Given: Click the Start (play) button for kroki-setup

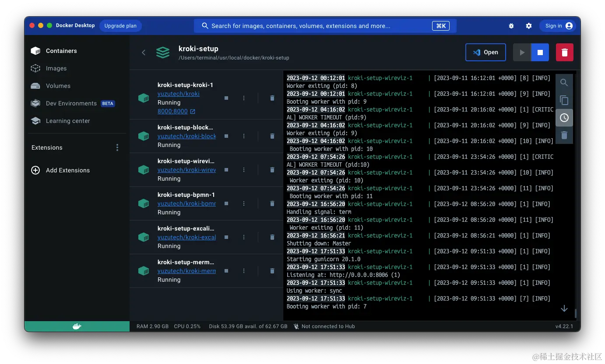Looking at the screenshot, I should coord(522,52).
